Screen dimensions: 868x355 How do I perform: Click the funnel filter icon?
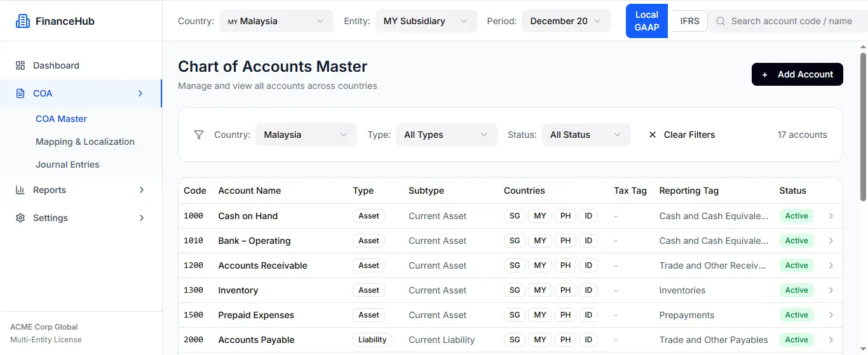(199, 135)
